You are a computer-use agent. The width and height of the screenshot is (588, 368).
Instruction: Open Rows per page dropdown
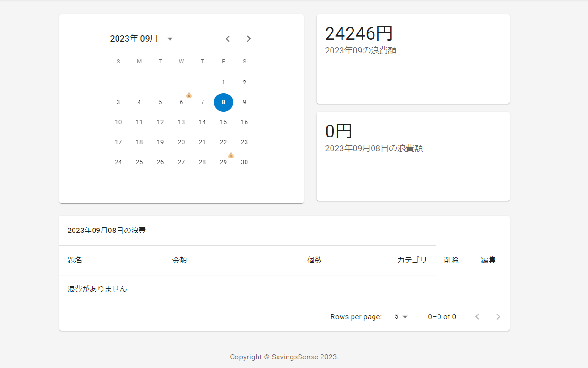point(401,317)
